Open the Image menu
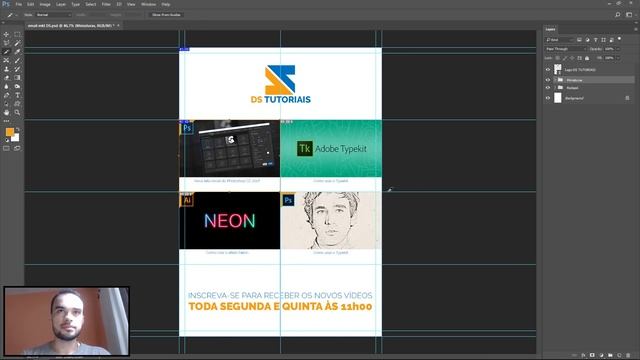Screen dimensions: 640x360 45,4
